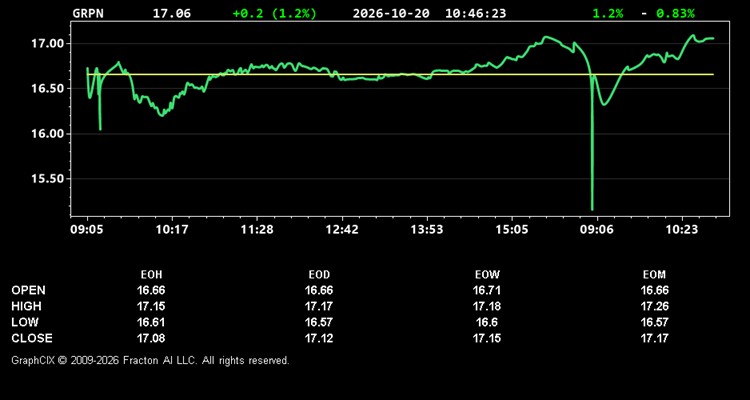
Task: Select the 11:28 time axis label
Action: click(257, 230)
